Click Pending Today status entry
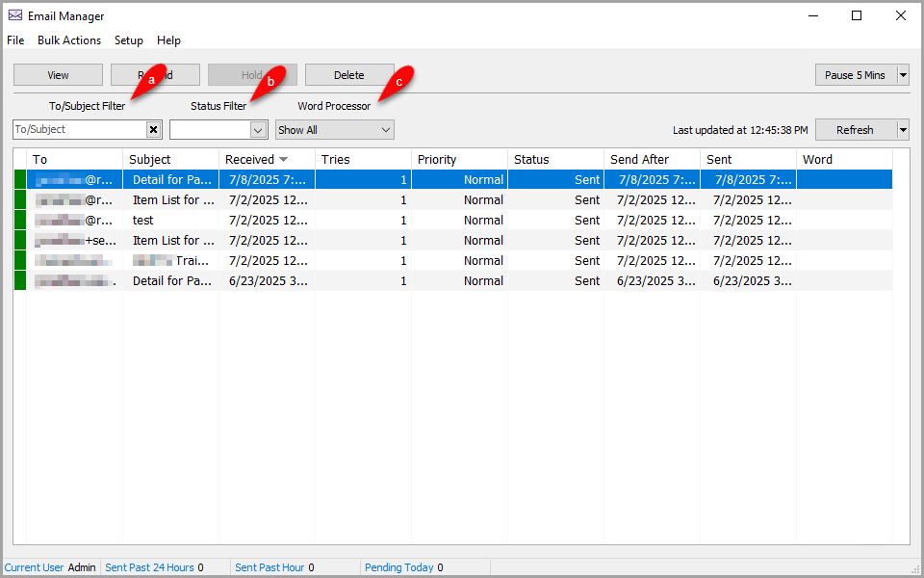This screenshot has height=578, width=924. pos(403,567)
